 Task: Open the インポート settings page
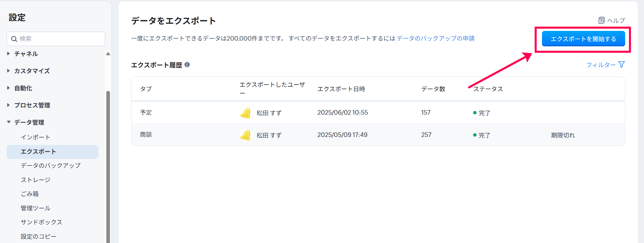tap(35, 137)
